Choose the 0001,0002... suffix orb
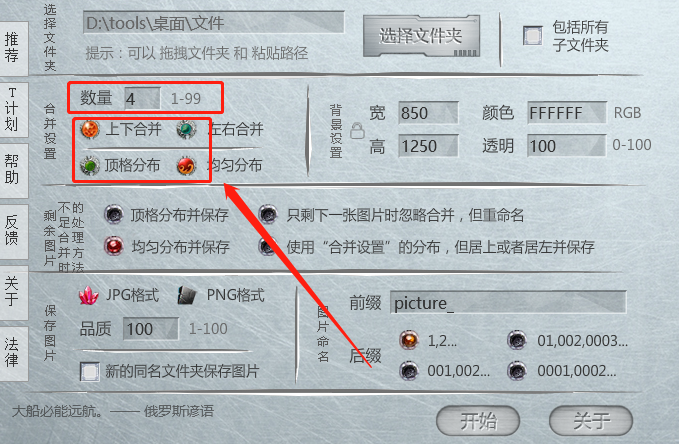The width and height of the screenshot is (679, 444). click(x=517, y=371)
